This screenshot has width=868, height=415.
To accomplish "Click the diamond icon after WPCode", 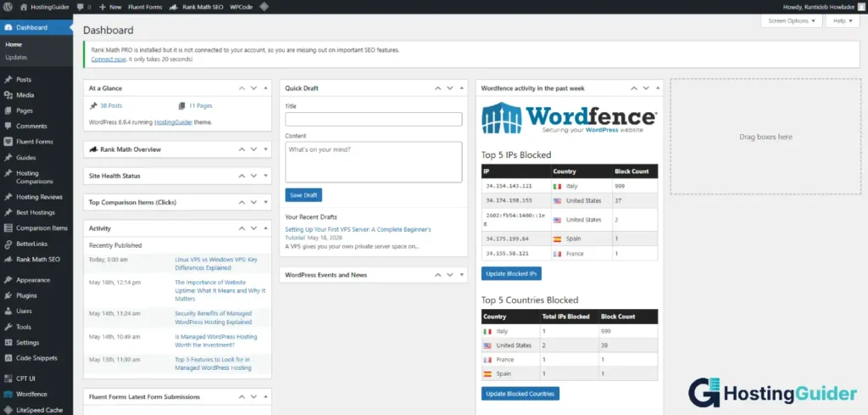I will (264, 7).
